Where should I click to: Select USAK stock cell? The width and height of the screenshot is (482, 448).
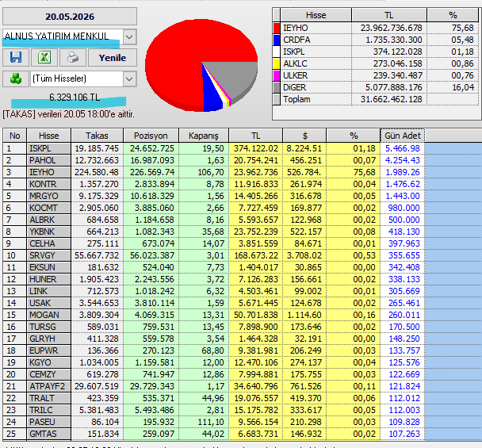pos(49,303)
